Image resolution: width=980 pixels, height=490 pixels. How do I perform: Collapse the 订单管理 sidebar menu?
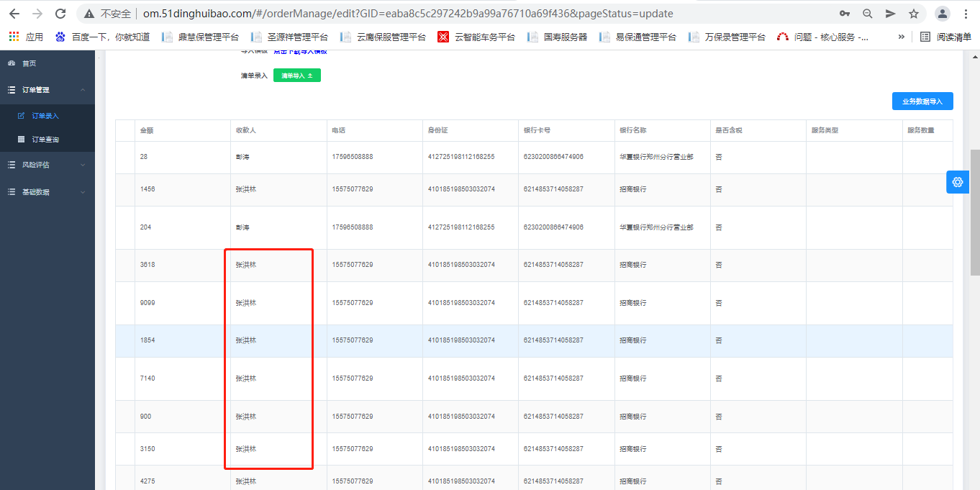point(47,90)
